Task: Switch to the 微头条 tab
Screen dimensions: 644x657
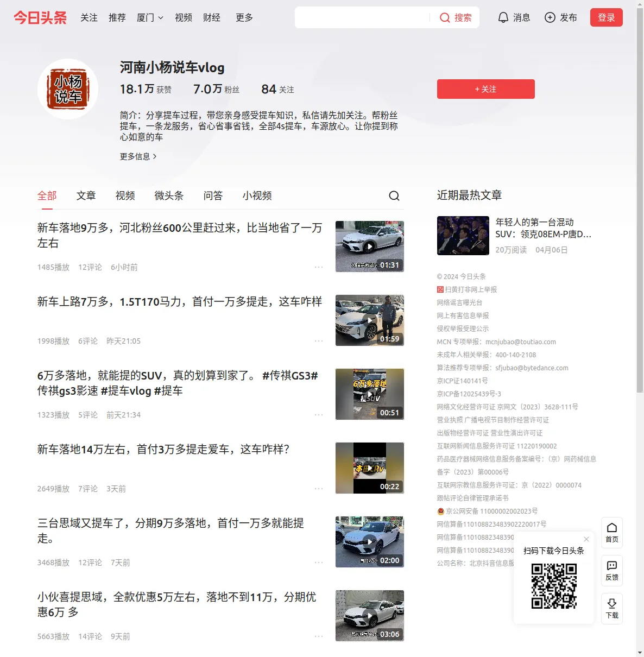Action: tap(169, 195)
